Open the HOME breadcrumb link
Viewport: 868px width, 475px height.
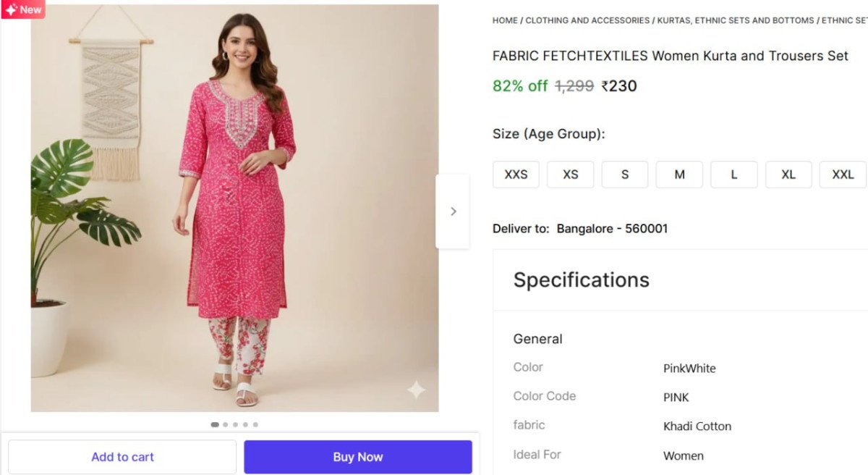coord(505,20)
